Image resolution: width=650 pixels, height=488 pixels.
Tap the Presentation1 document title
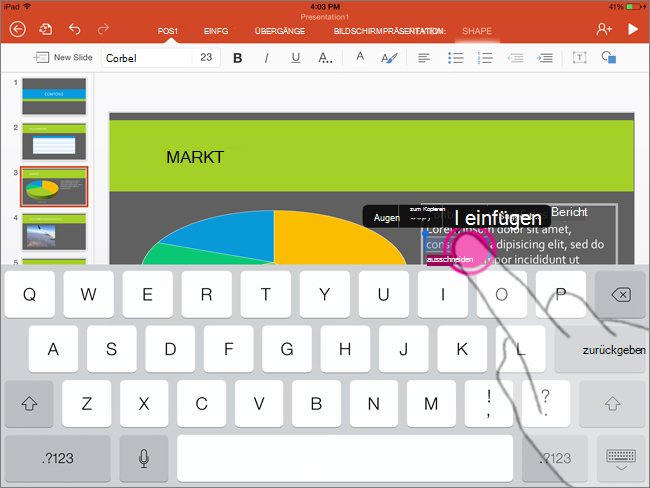325,17
